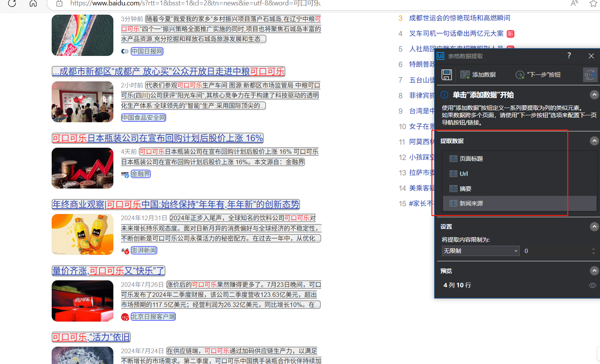Click the coins and red arrow thumbnail
Viewport: 600px width, 364px height.
(83, 168)
